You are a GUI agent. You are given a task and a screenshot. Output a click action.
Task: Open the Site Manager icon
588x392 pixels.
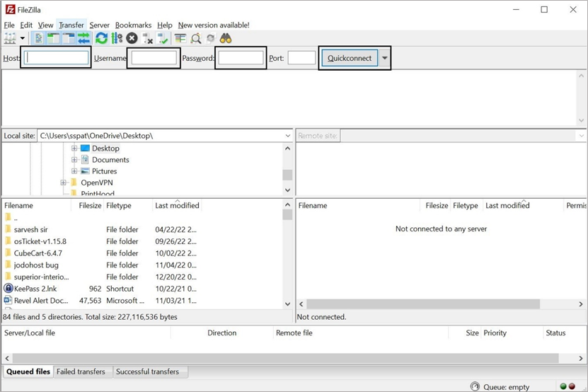point(10,38)
